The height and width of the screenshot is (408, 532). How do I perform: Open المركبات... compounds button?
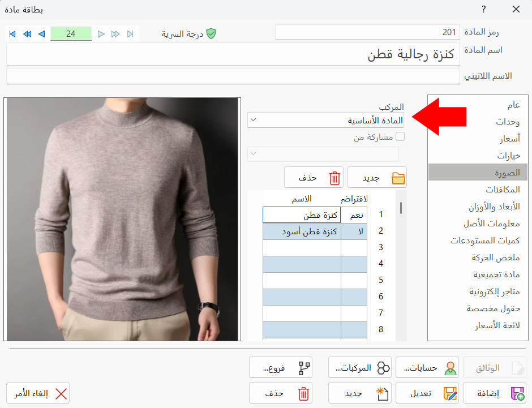point(359,368)
